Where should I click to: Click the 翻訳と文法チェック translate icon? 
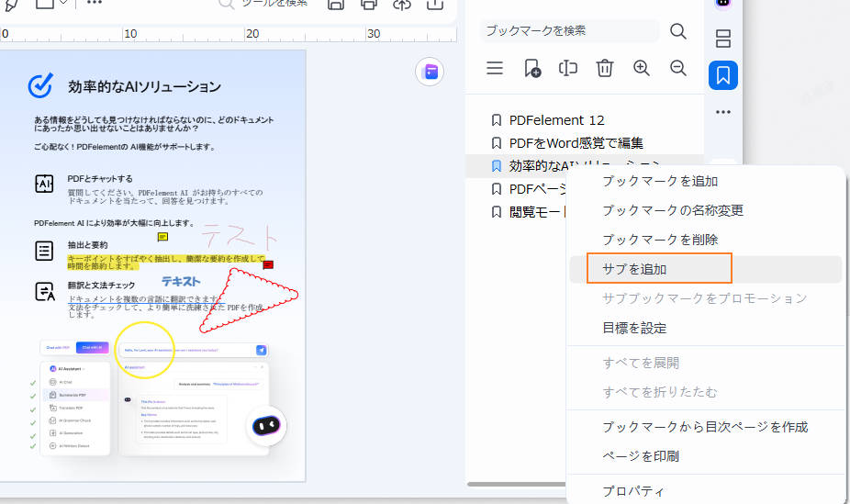point(44,291)
